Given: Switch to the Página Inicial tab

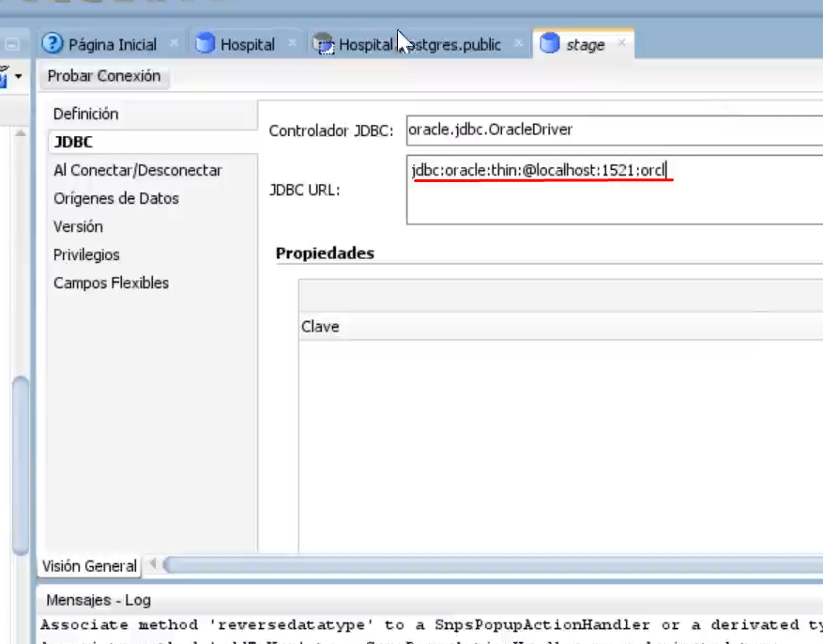Looking at the screenshot, I should click(x=113, y=45).
